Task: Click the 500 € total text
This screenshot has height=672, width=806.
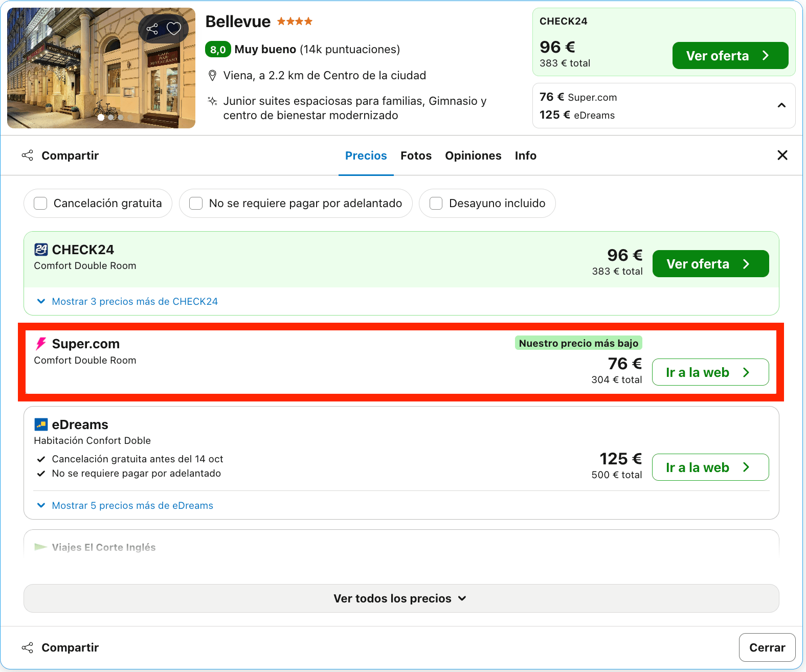Action: 617,475
